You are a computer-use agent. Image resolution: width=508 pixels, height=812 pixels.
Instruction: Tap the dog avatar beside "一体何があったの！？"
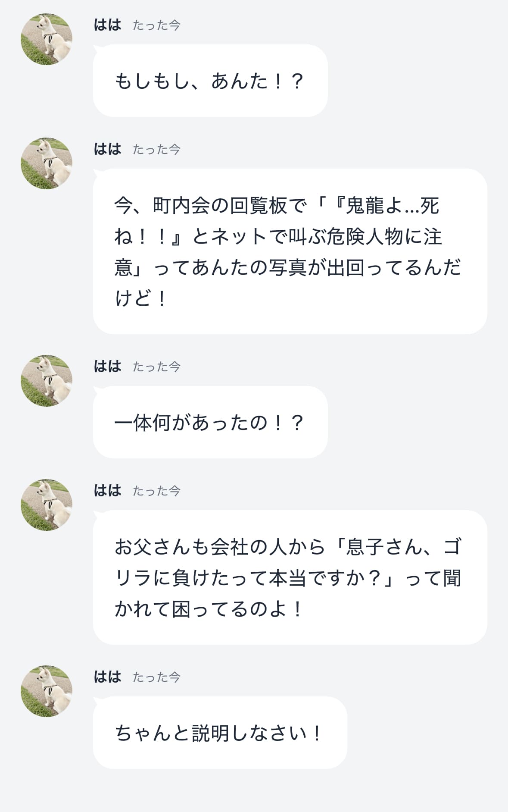point(47,381)
